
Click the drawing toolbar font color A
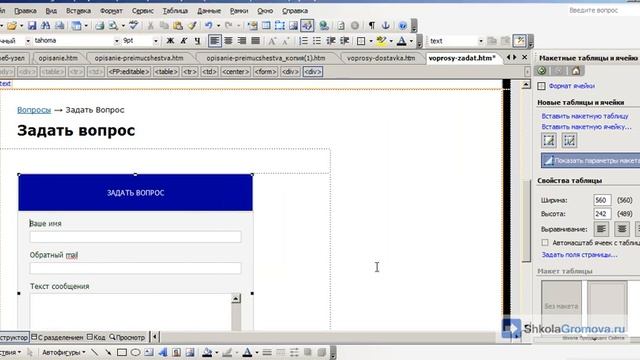pos(247,352)
